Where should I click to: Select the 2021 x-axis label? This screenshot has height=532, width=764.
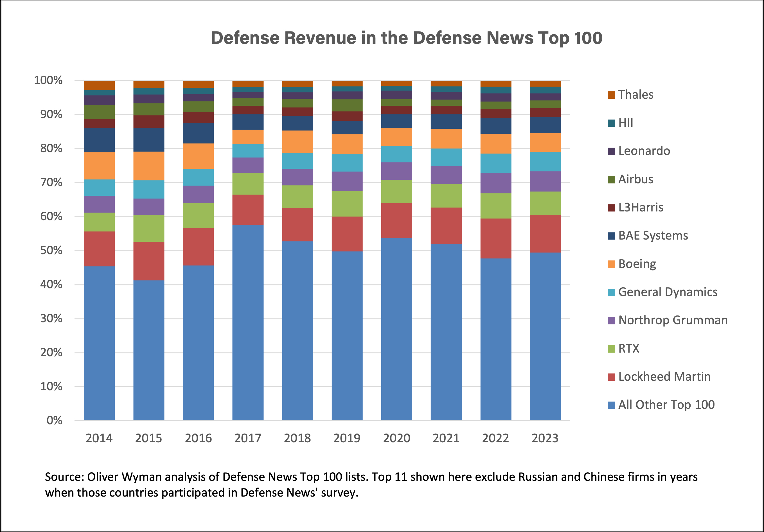[446, 438]
